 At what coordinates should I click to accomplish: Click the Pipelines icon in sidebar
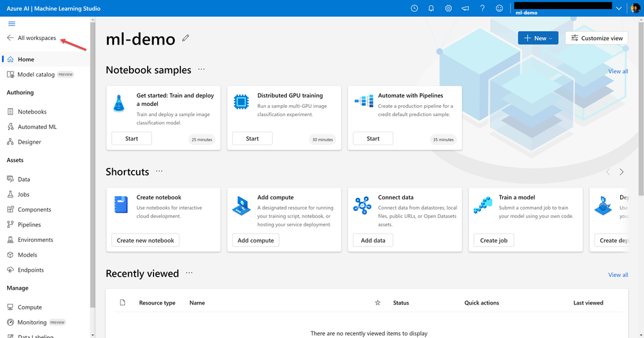click(10, 224)
